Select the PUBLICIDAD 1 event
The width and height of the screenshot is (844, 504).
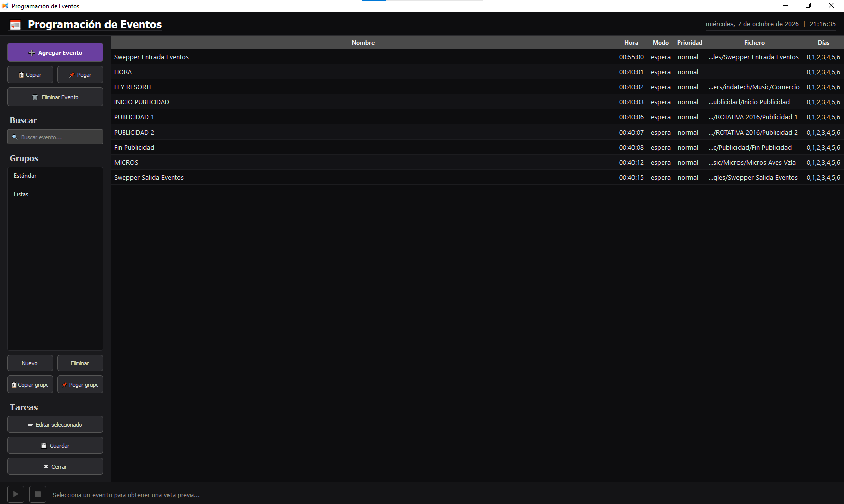tap(477, 117)
